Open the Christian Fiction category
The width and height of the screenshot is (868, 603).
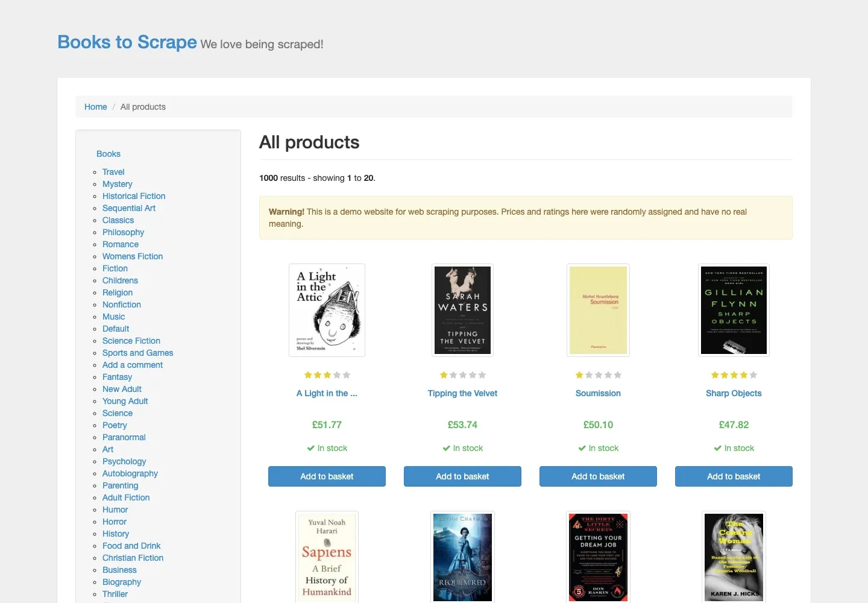133,558
